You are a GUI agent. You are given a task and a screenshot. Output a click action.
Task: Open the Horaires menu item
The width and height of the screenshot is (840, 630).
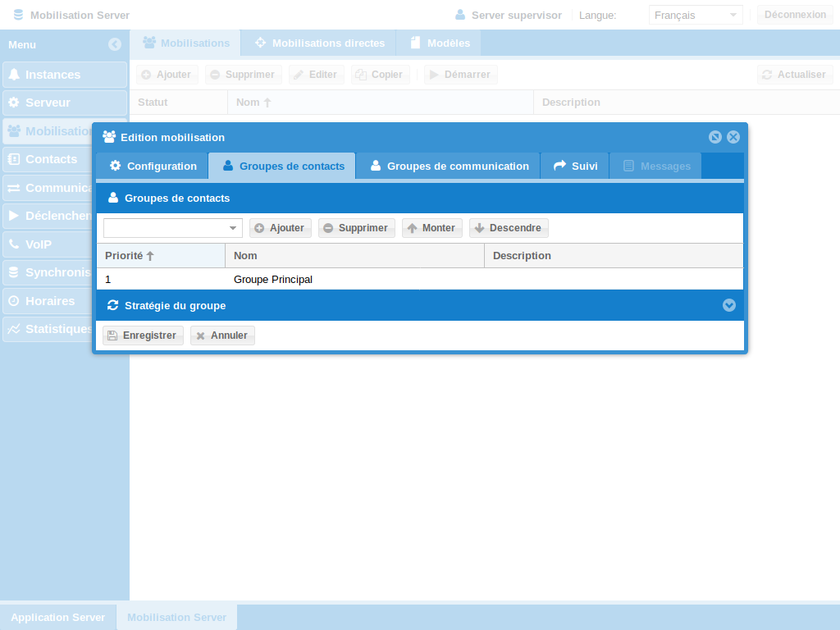48,300
